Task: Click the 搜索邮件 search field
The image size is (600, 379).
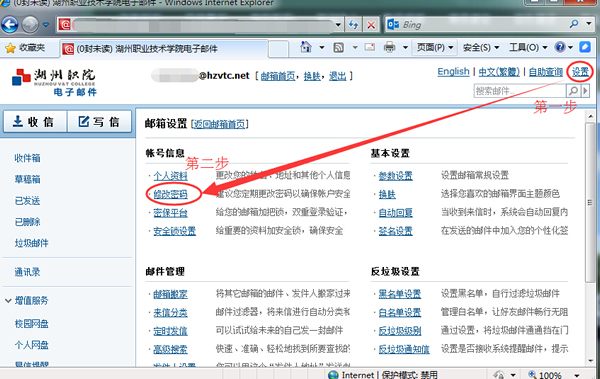Action: tap(519, 91)
